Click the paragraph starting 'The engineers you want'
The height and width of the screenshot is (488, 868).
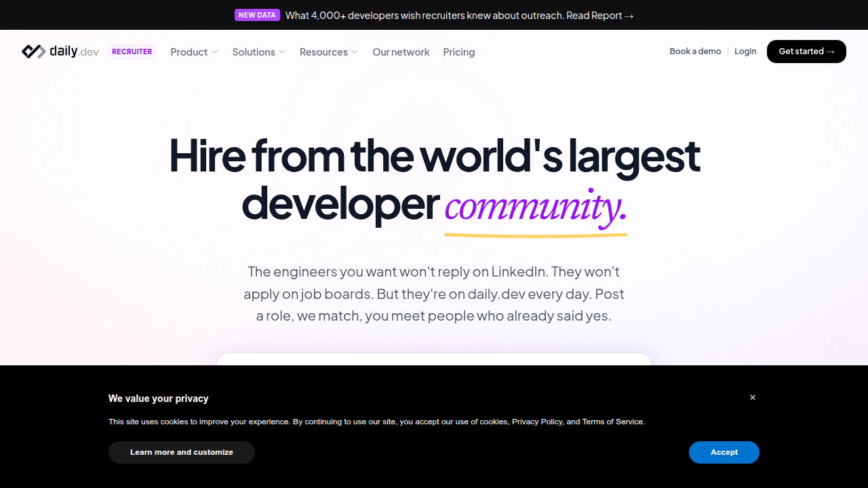pyautogui.click(x=434, y=293)
